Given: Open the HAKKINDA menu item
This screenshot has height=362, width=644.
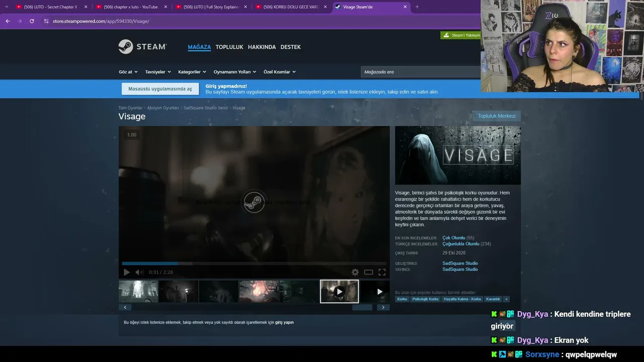Looking at the screenshot, I should click(262, 47).
